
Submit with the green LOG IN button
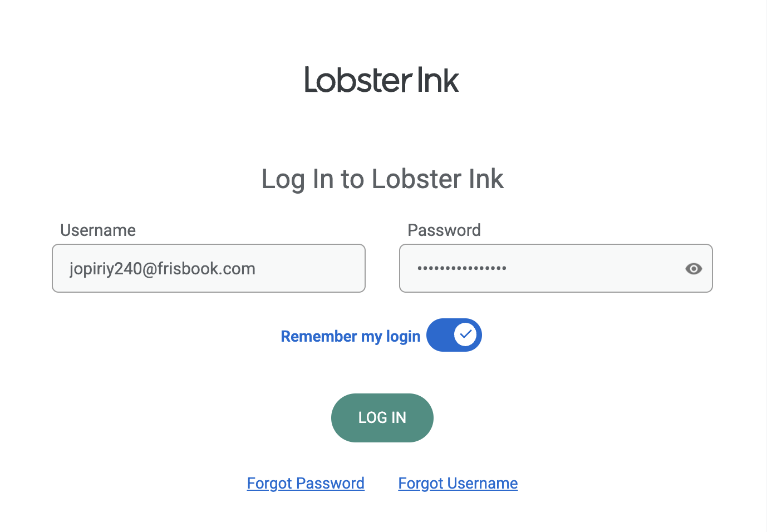(x=382, y=418)
